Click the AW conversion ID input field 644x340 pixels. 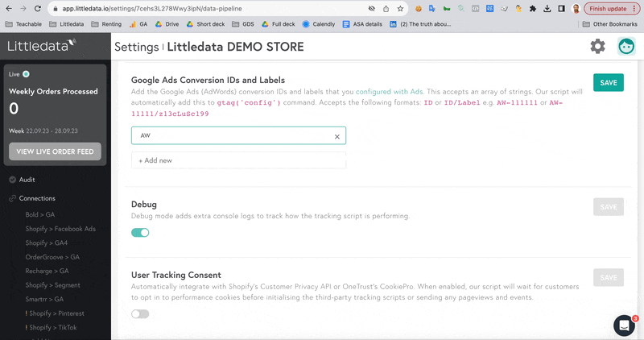pyautogui.click(x=238, y=135)
